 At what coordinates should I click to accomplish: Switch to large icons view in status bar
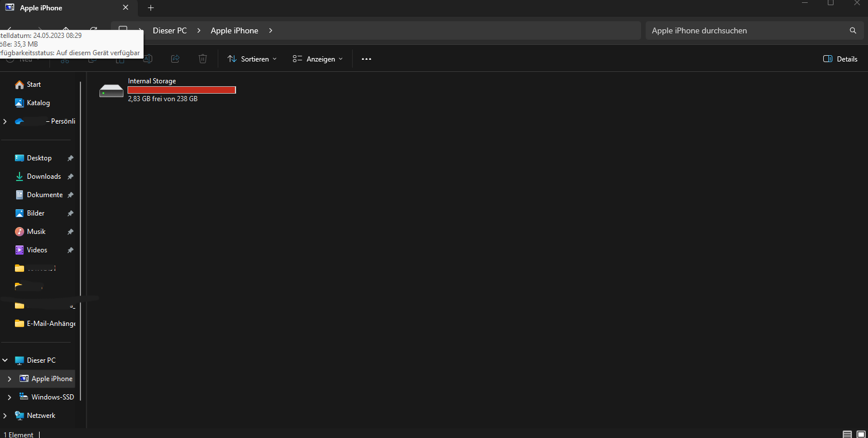click(x=861, y=434)
